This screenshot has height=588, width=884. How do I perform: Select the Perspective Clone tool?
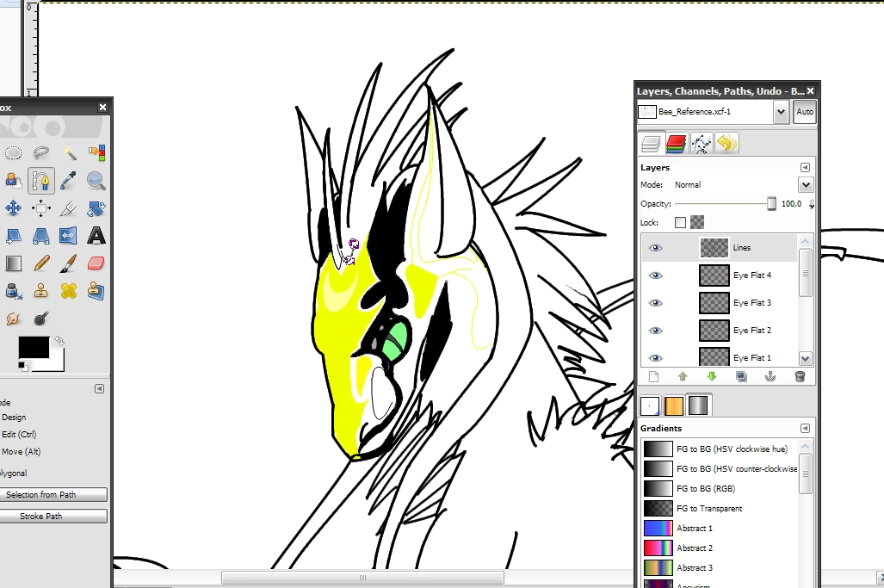pyautogui.click(x=96, y=291)
